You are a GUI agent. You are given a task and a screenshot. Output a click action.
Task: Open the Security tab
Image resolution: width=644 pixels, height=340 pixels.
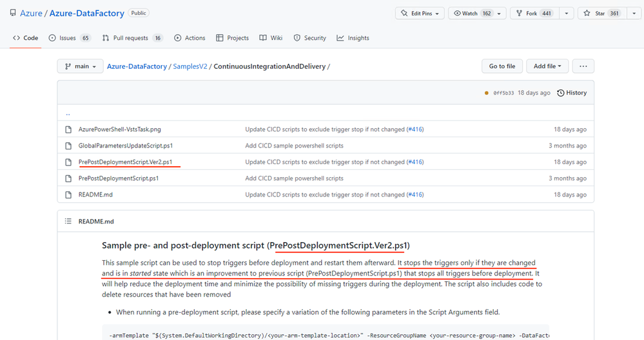310,38
